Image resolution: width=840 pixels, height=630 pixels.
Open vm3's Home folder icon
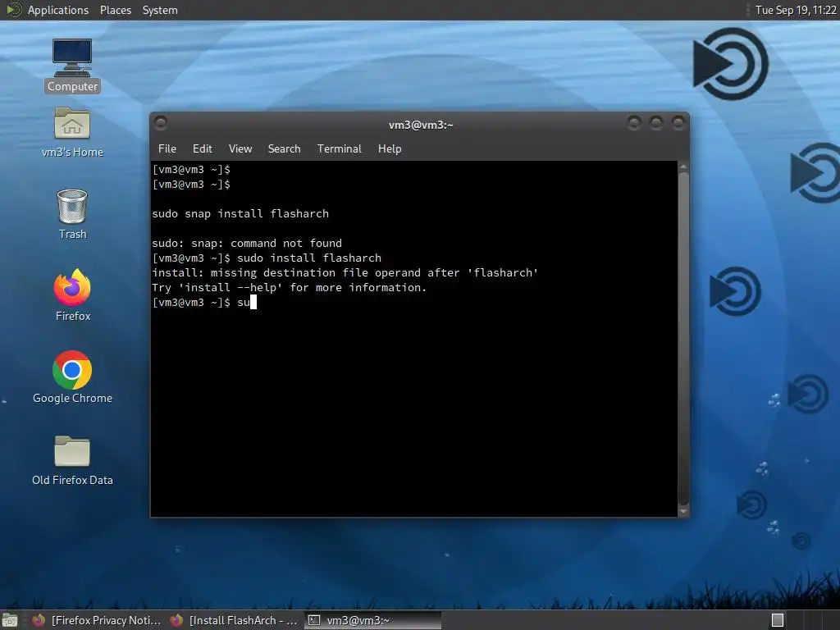coord(72,132)
